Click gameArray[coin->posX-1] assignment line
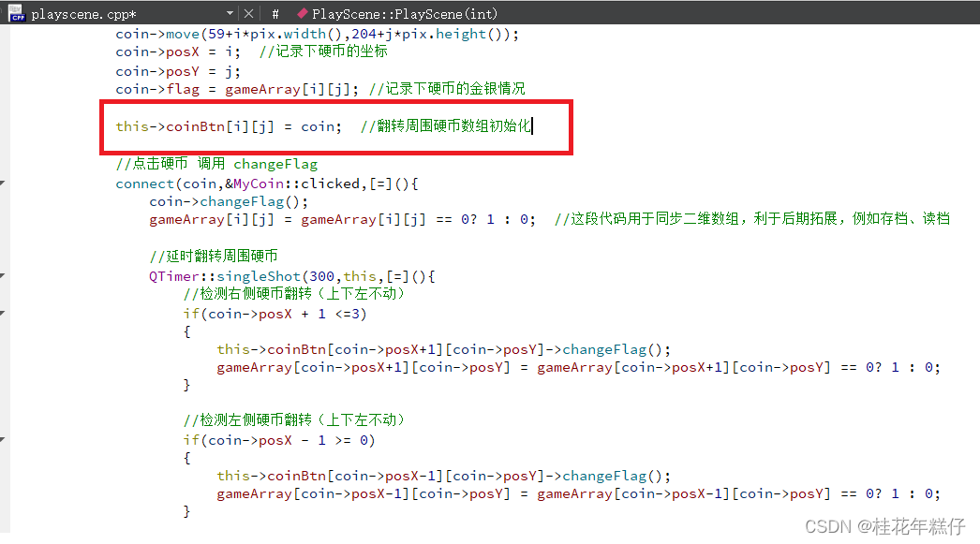 tap(578, 493)
